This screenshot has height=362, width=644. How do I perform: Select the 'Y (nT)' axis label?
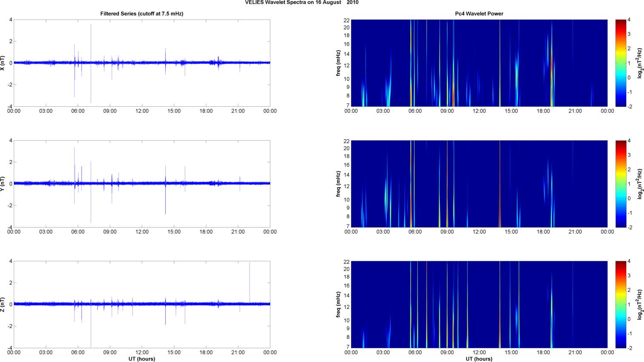(3, 184)
